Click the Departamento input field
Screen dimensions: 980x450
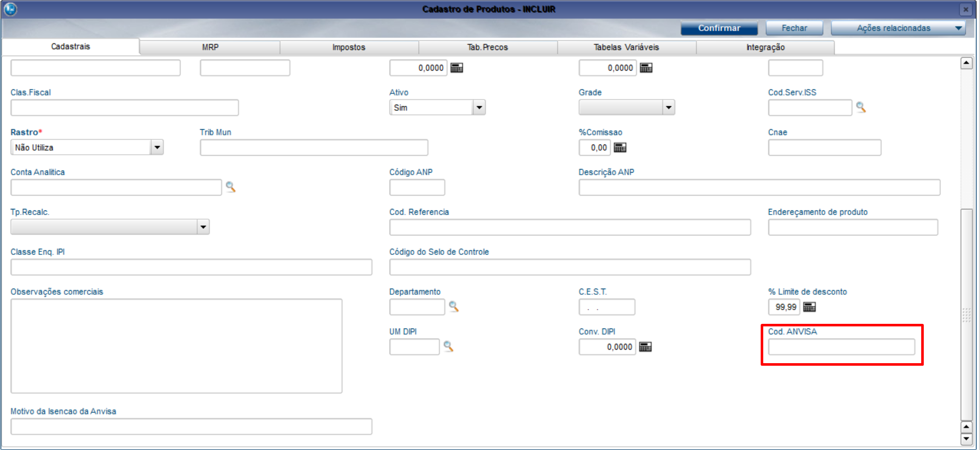417,307
